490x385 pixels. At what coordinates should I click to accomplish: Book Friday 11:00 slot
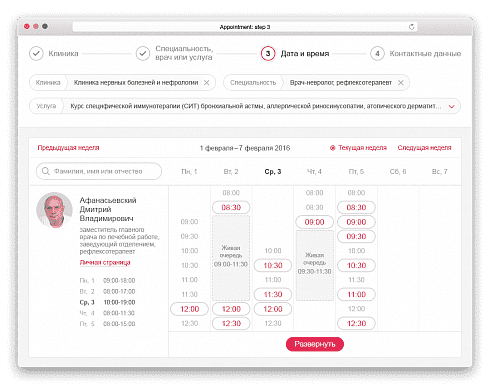point(356,294)
